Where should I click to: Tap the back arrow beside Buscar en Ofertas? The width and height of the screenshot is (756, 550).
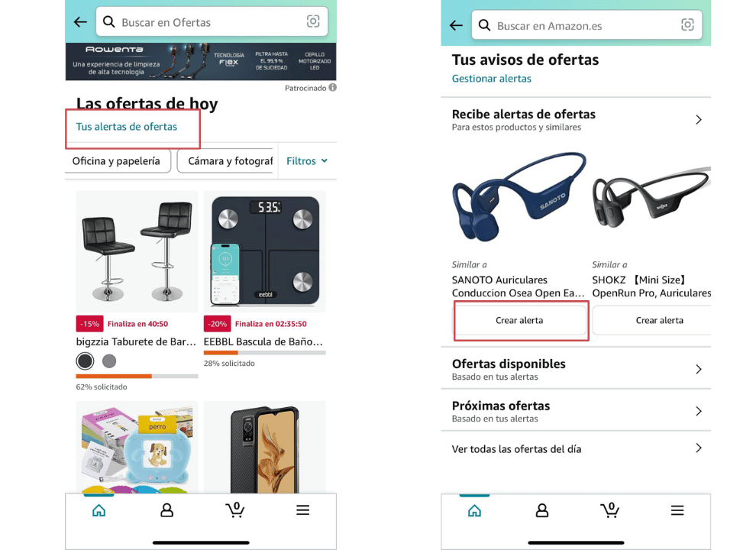[x=80, y=22]
